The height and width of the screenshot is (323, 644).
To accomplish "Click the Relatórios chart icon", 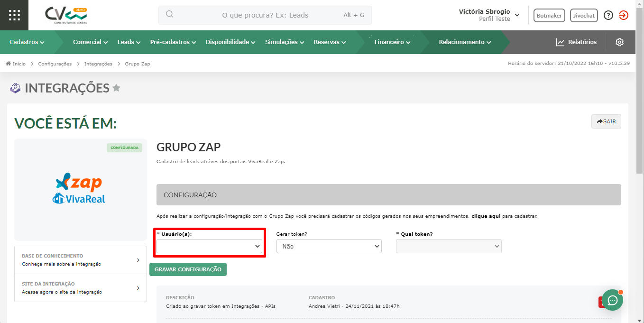I will coord(561,42).
